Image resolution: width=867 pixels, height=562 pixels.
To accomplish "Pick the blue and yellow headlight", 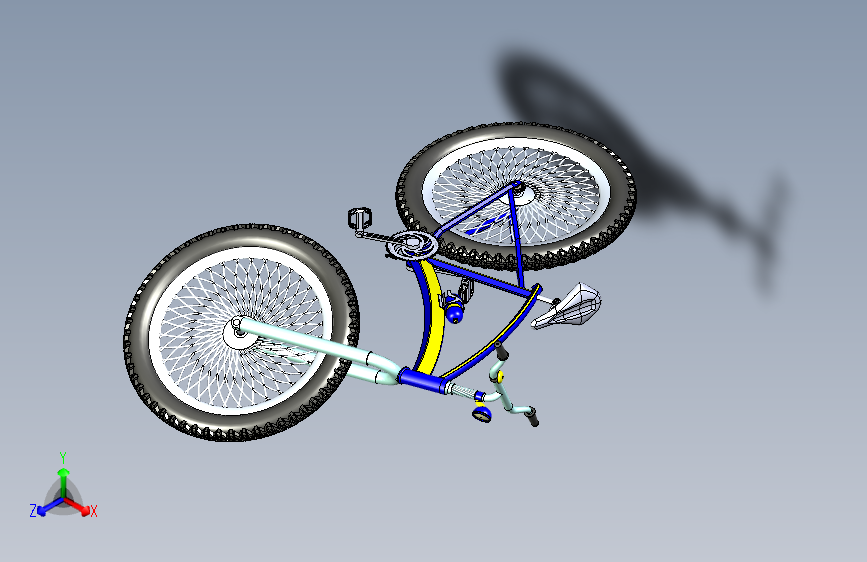I will (x=482, y=413).
